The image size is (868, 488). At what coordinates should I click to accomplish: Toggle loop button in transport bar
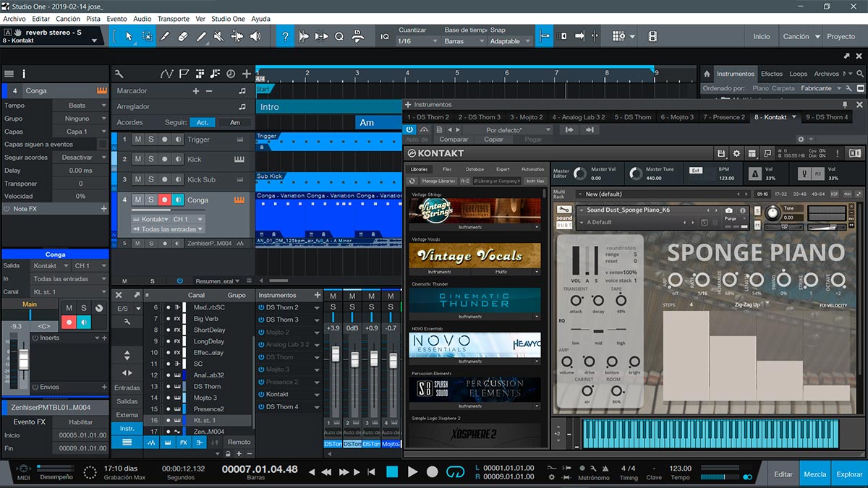[455, 471]
